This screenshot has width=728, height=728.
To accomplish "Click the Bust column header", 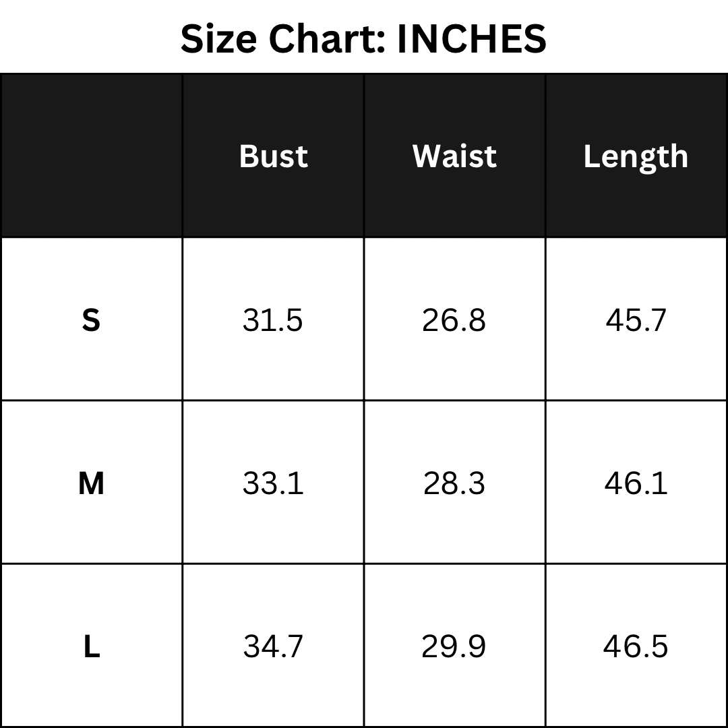I will 273,156.
